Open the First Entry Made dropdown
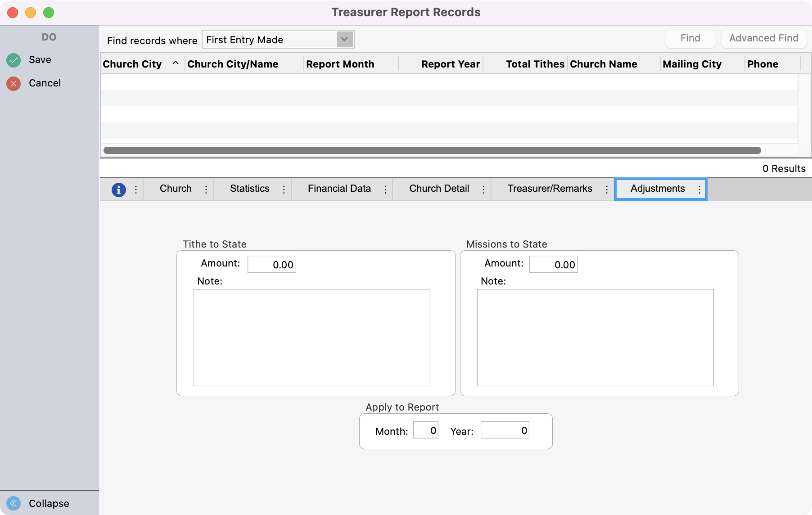The image size is (812, 515). 277,40
